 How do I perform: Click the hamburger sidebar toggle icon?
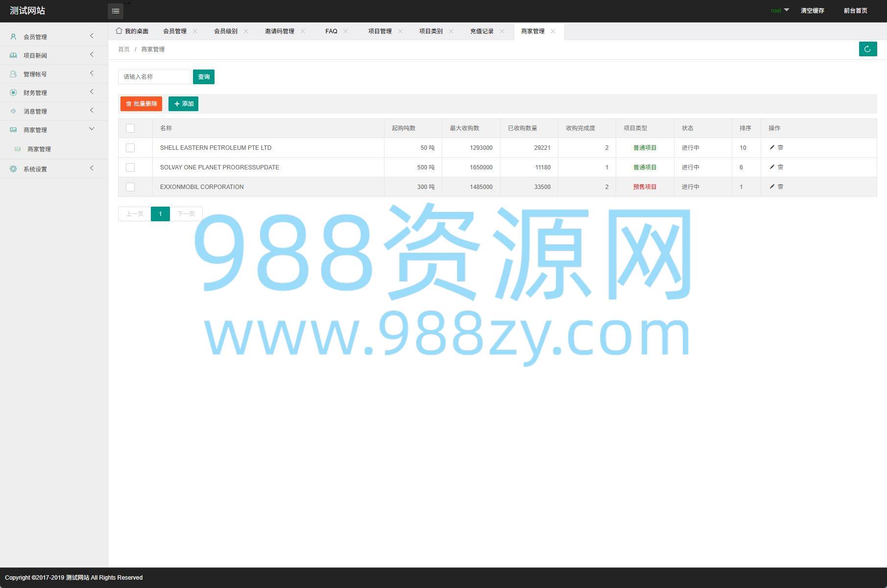click(115, 11)
